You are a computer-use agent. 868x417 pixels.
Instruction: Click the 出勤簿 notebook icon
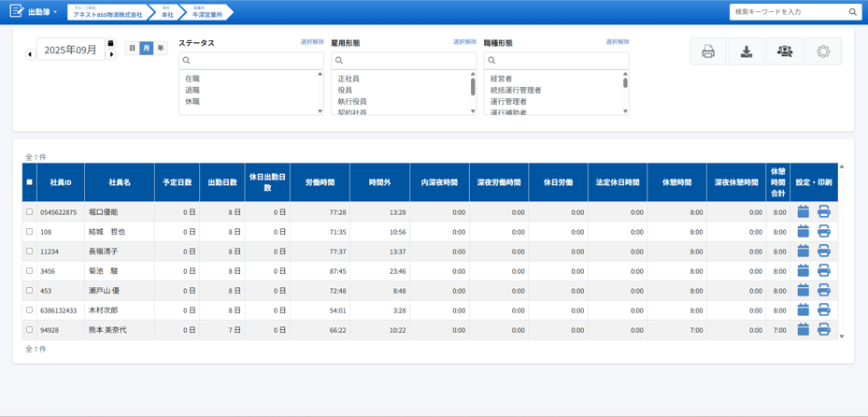(x=17, y=10)
